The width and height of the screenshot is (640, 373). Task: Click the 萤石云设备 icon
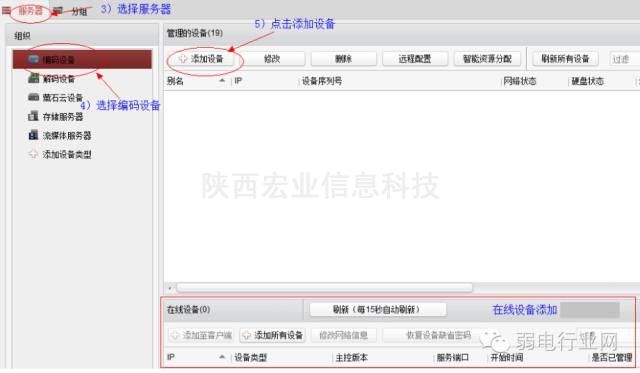pyautogui.click(x=33, y=97)
